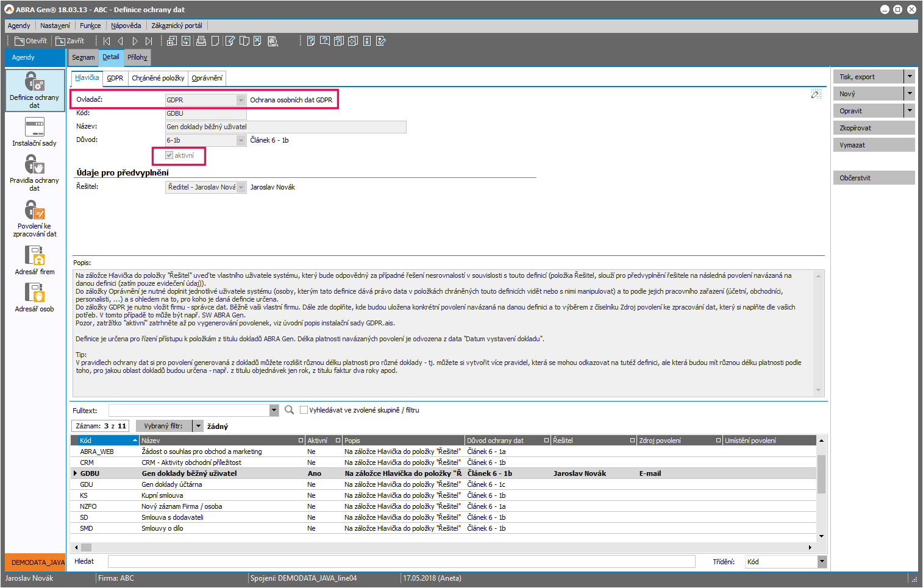Image resolution: width=923 pixels, height=588 pixels.
Task: Open the Nápověda menu
Action: 126,26
